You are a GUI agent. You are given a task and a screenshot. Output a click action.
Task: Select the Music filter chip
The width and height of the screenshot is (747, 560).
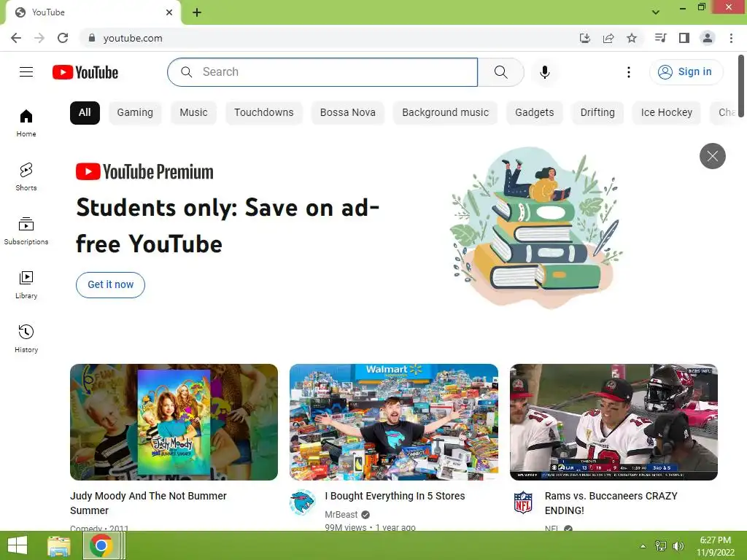tap(193, 113)
